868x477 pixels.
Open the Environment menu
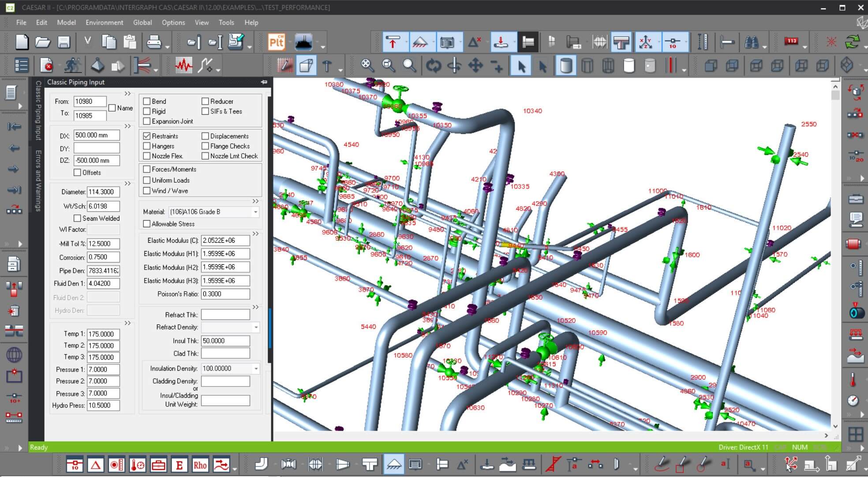click(x=104, y=23)
